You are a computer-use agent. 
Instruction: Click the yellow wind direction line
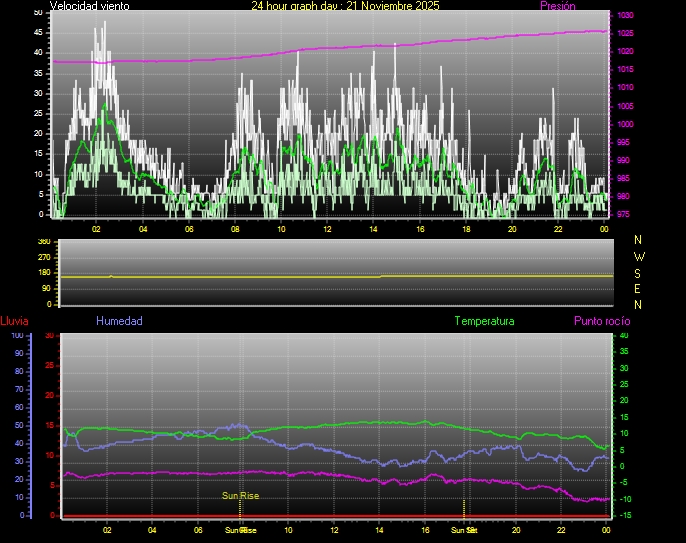pos(300,276)
